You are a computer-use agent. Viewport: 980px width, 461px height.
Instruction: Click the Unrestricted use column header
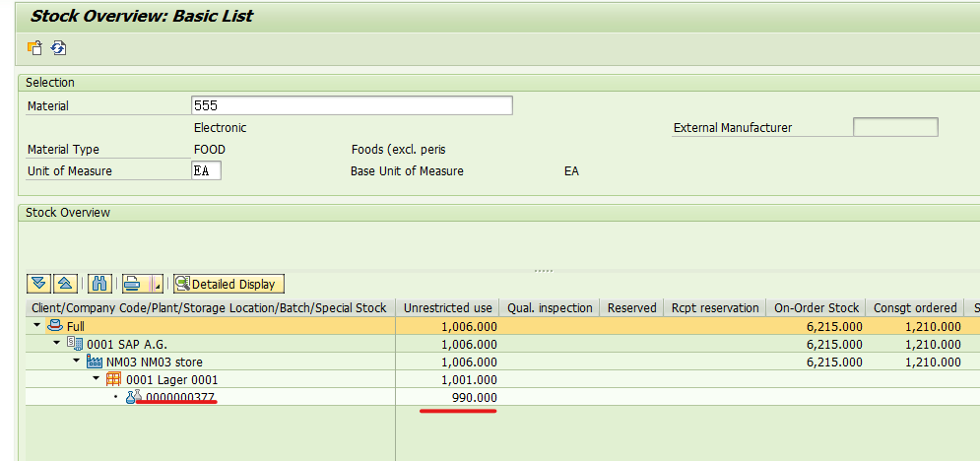447,308
